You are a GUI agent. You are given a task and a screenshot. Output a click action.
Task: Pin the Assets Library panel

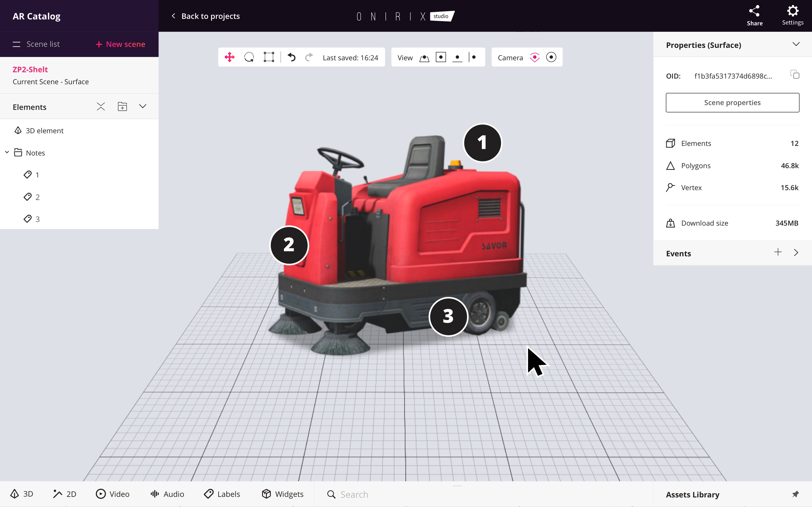click(x=795, y=494)
